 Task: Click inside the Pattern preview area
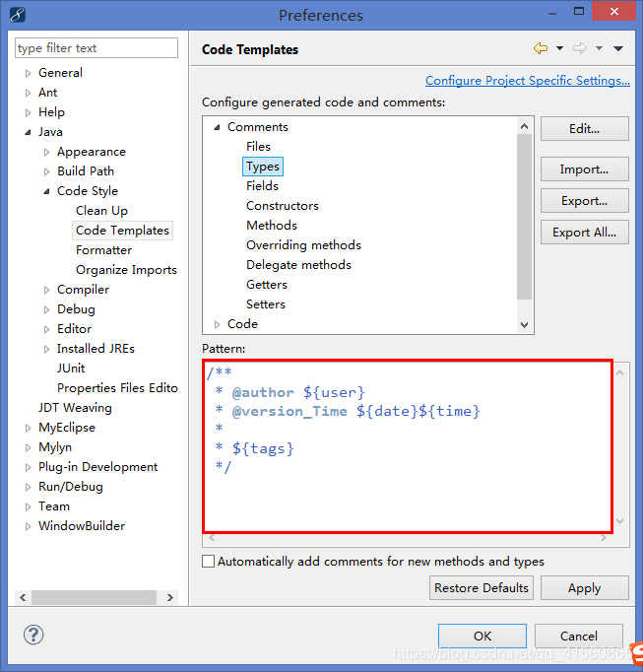click(x=408, y=446)
